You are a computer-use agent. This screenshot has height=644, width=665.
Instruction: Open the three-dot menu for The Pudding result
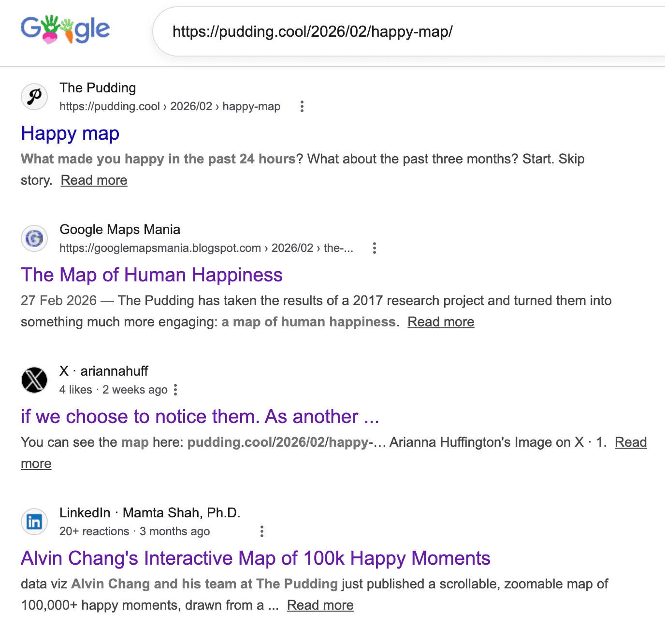pyautogui.click(x=302, y=106)
